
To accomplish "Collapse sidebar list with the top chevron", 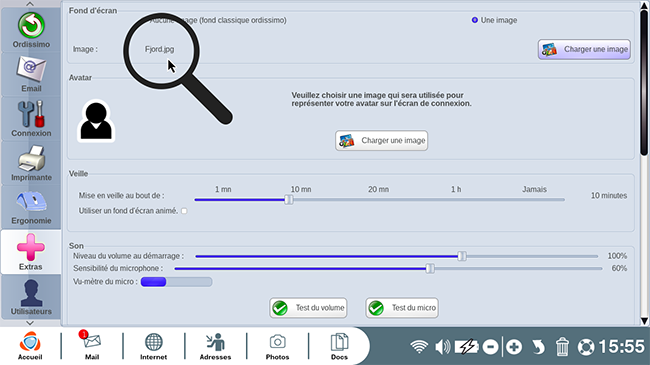I will coord(30,4).
